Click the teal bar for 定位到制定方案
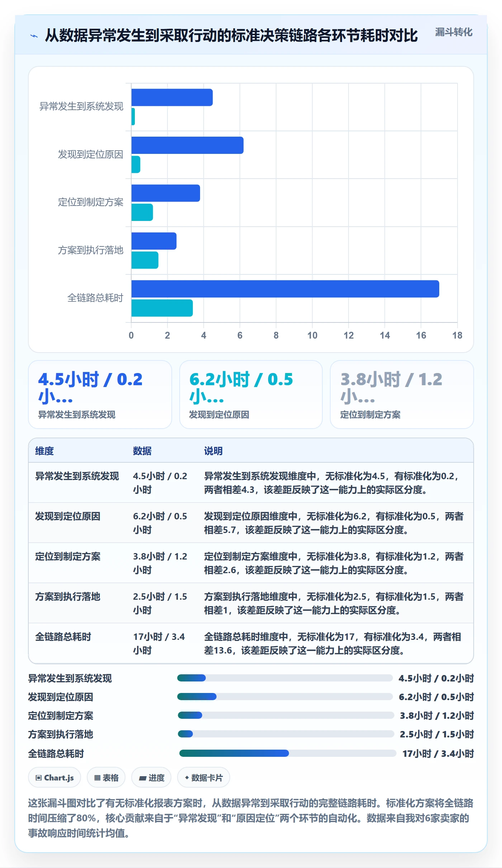 tap(142, 212)
